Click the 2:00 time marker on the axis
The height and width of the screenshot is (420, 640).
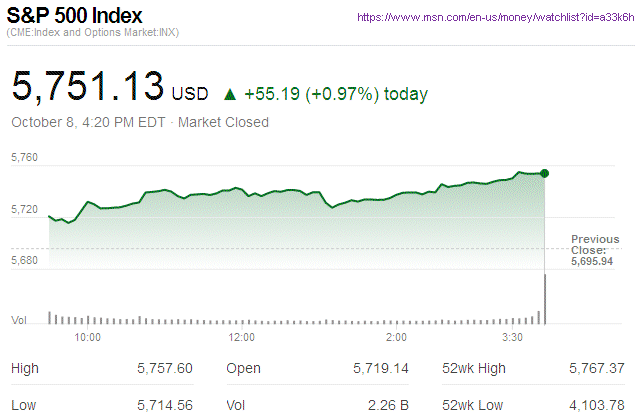click(x=395, y=338)
